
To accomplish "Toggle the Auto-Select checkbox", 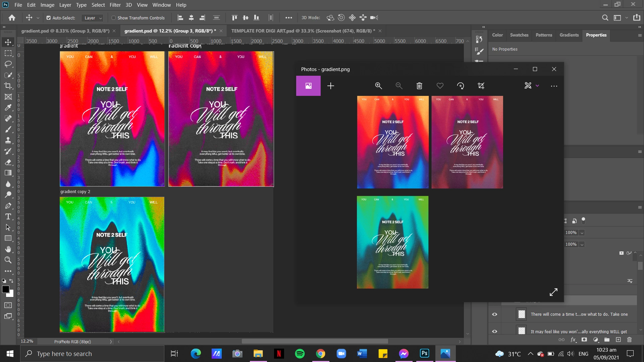I will [x=49, y=18].
